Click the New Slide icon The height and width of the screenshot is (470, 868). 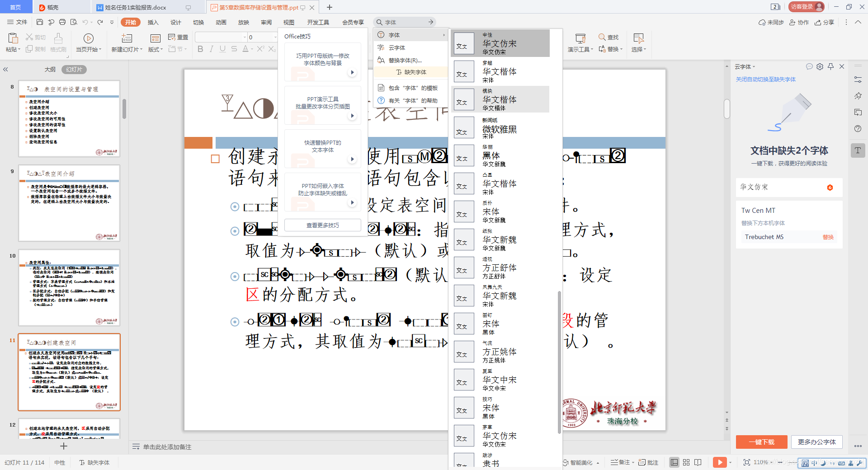click(127, 38)
